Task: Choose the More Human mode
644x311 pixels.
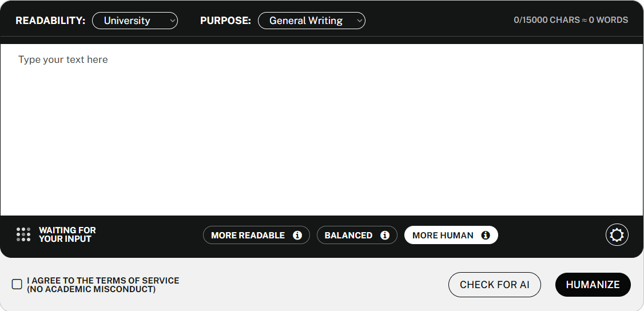Action: (x=443, y=236)
